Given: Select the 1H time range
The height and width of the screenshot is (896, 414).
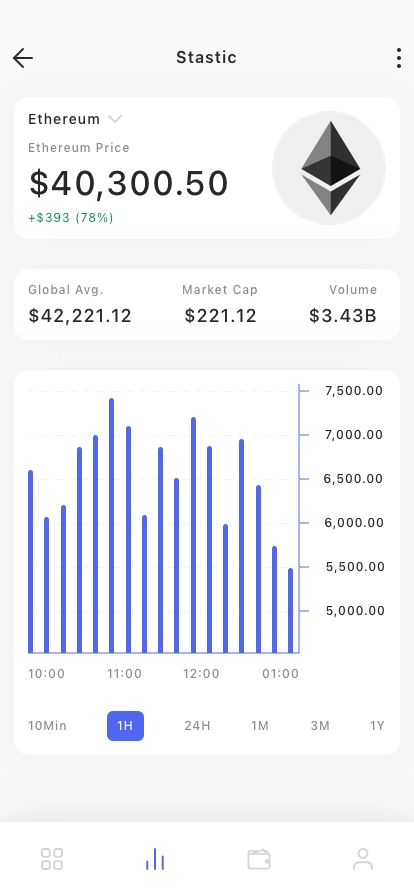Looking at the screenshot, I should pos(125,726).
